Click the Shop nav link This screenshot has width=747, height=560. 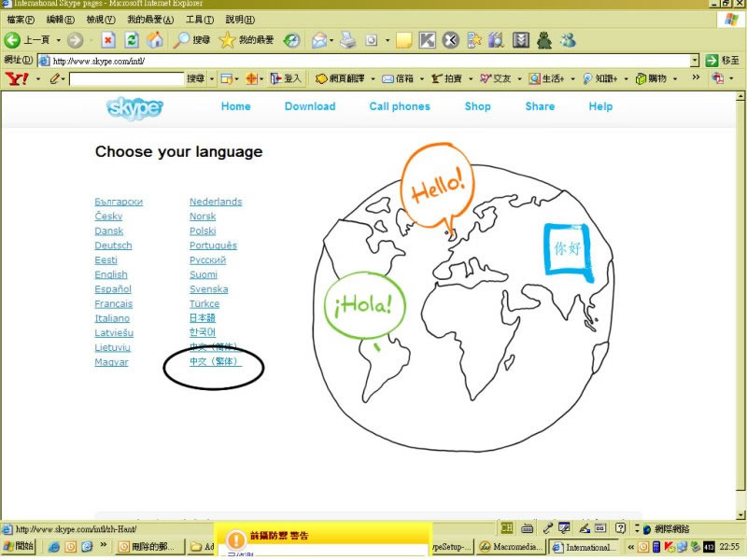[478, 106]
